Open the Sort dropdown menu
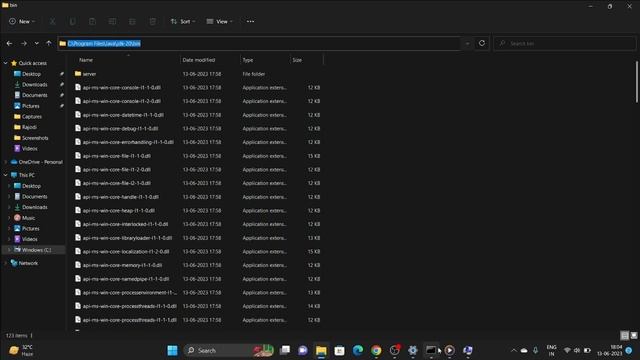Screen dimensions: 640x360 click(x=183, y=21)
